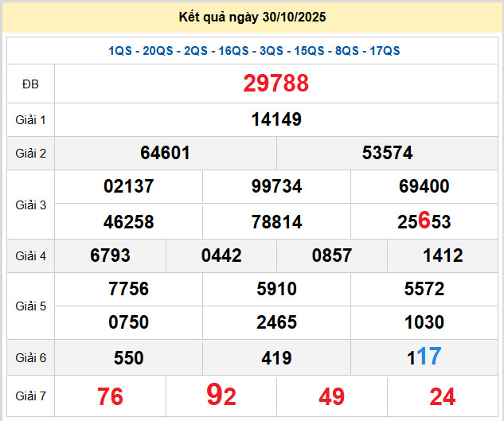Pick the Giải 6 number 419
The height and width of the screenshot is (421, 504).
click(x=275, y=358)
